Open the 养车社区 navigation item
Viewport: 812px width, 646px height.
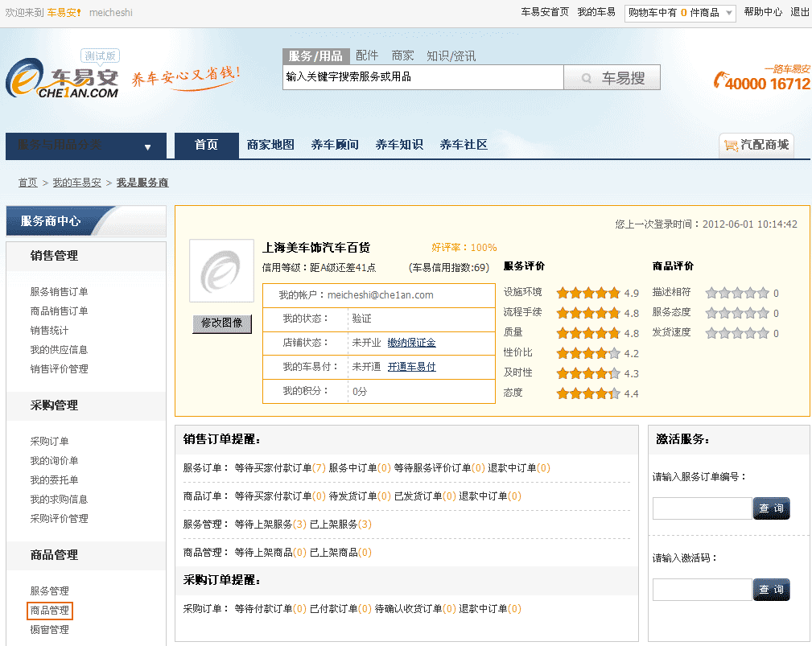click(464, 145)
